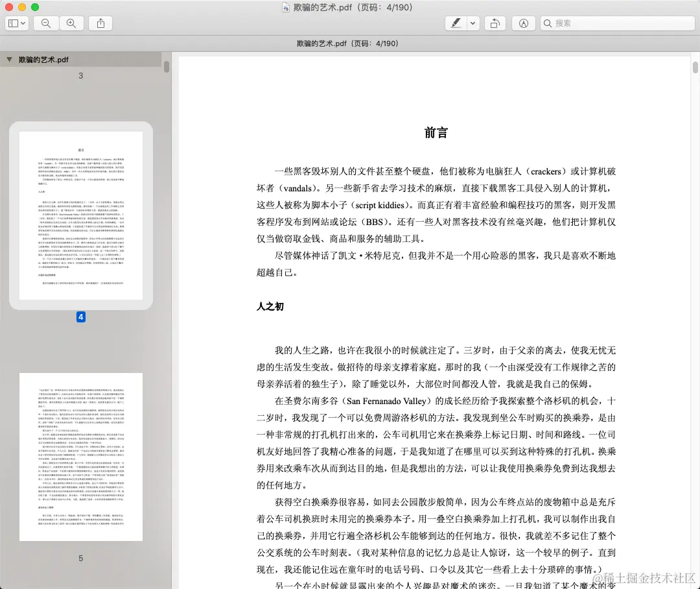Screen dimensions: 700x589
Task: Click the zoom out magnifier icon
Action: (46, 23)
